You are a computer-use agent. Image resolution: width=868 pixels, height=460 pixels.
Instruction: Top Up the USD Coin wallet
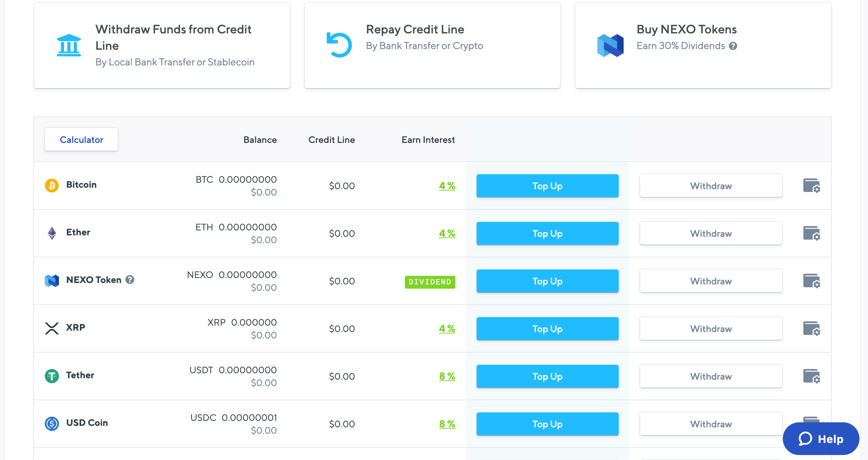click(547, 424)
